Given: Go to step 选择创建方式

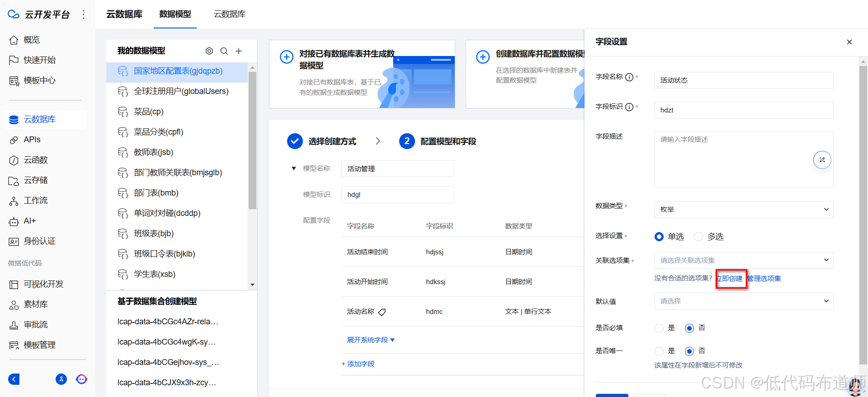Looking at the screenshot, I should [x=322, y=141].
